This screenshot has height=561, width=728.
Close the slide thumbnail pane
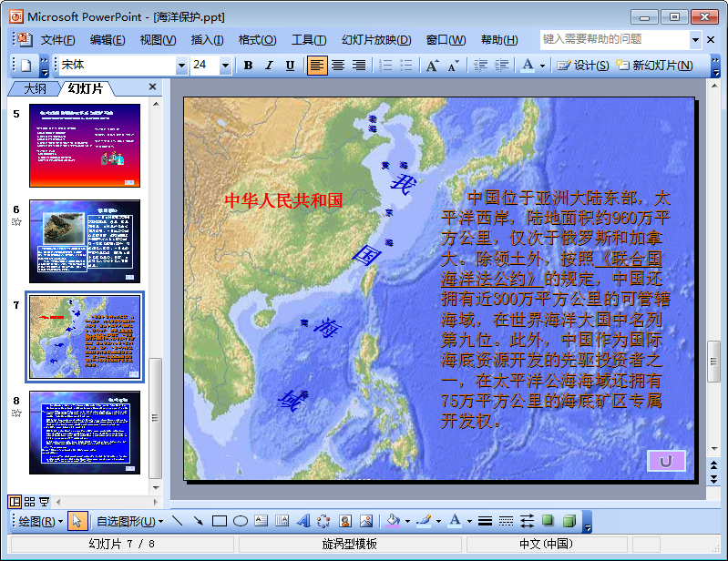[153, 87]
